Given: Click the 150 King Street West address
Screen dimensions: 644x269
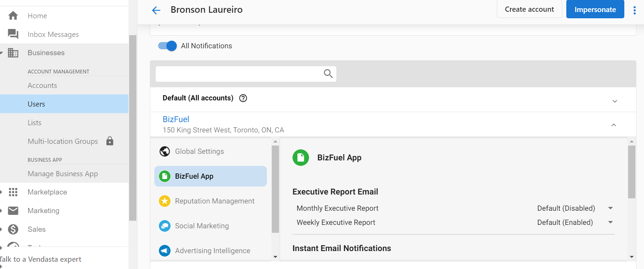Looking at the screenshot, I should [x=223, y=130].
